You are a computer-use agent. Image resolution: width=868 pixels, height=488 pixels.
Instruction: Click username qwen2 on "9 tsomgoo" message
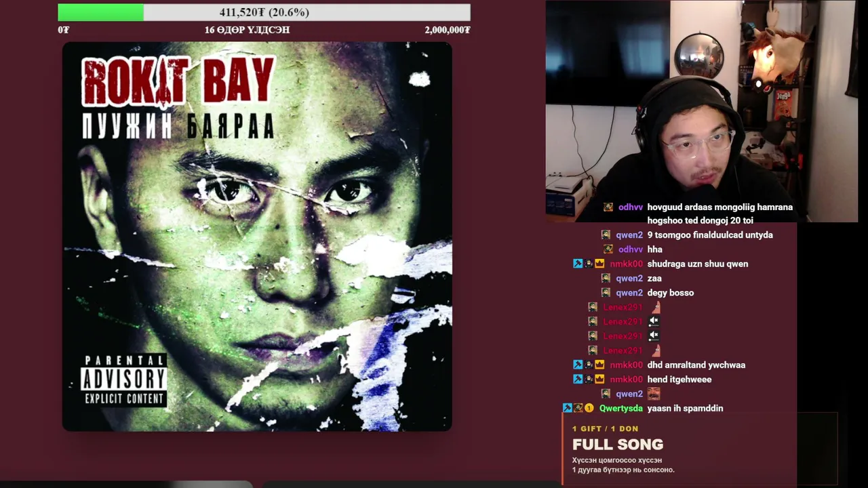[x=629, y=235]
